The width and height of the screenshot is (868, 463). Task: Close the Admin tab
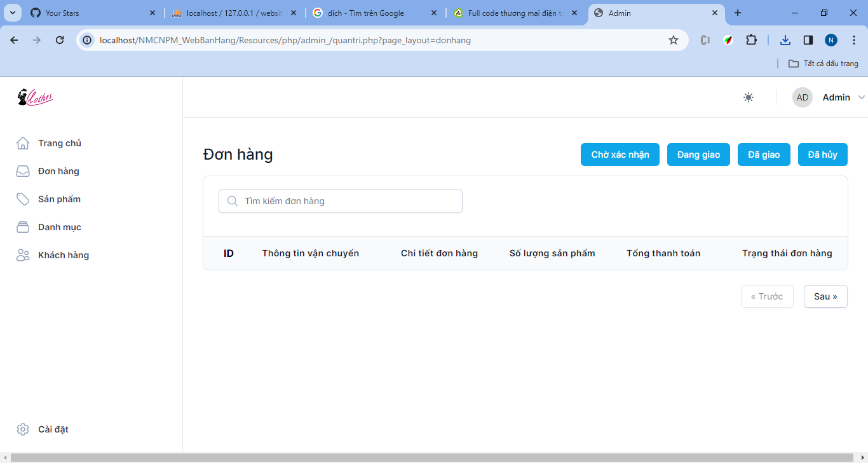pos(715,13)
